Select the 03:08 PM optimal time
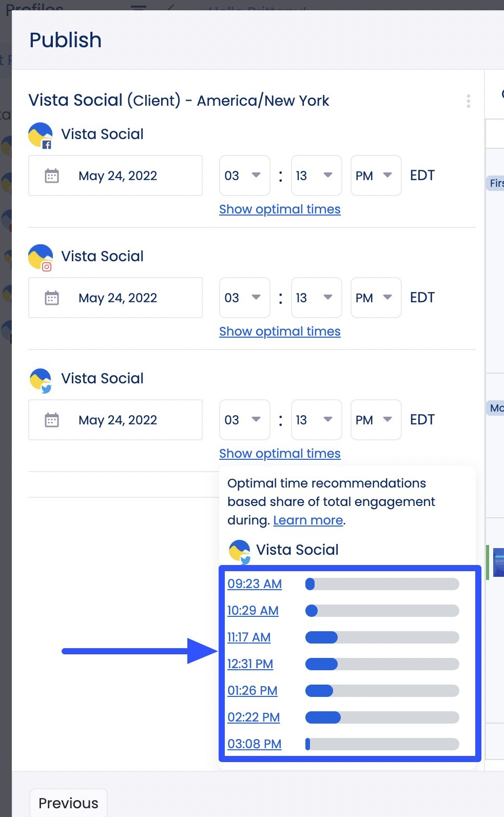The height and width of the screenshot is (817, 504). pyautogui.click(x=254, y=744)
